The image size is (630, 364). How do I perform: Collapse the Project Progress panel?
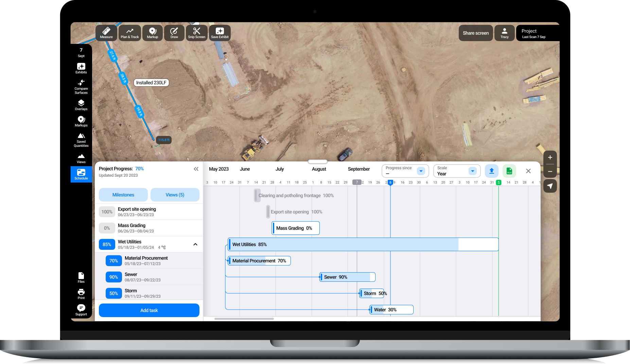(x=196, y=169)
